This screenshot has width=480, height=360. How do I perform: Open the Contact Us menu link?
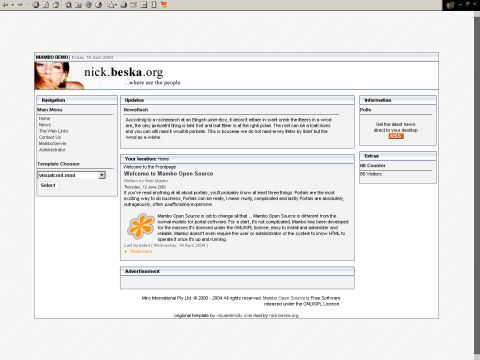tap(50, 137)
